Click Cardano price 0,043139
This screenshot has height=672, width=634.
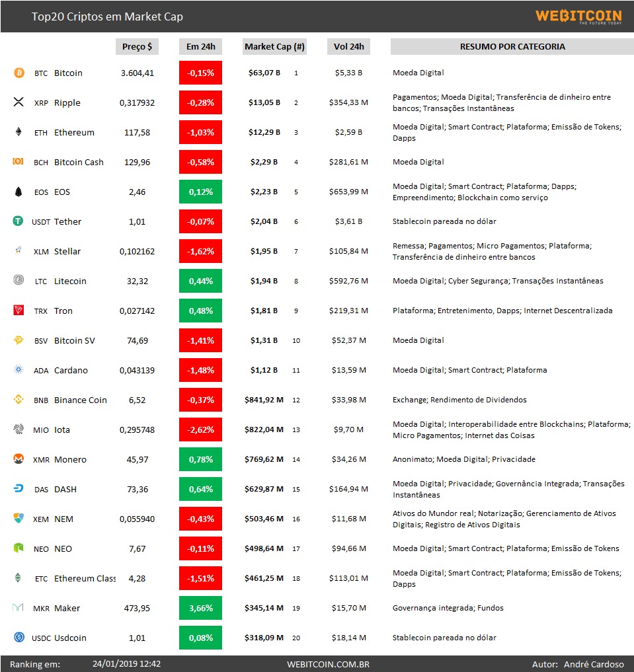[137, 370]
